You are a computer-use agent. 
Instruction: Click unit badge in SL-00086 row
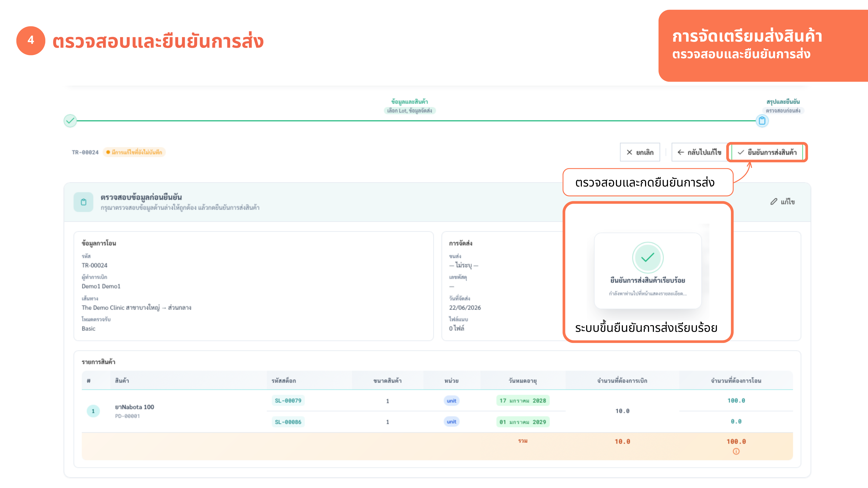pyautogui.click(x=452, y=422)
